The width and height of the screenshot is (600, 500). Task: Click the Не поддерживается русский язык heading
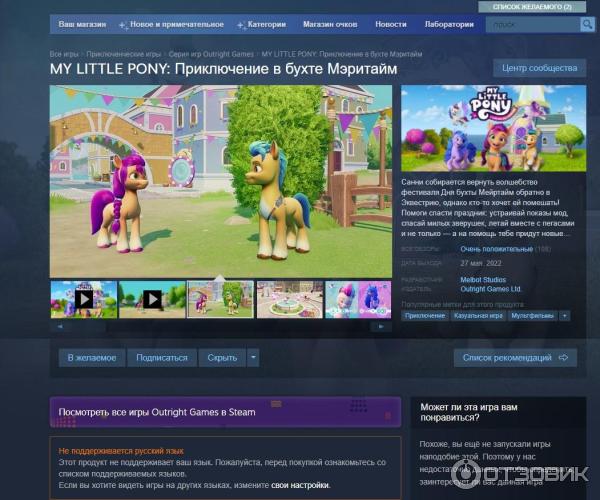(121, 451)
